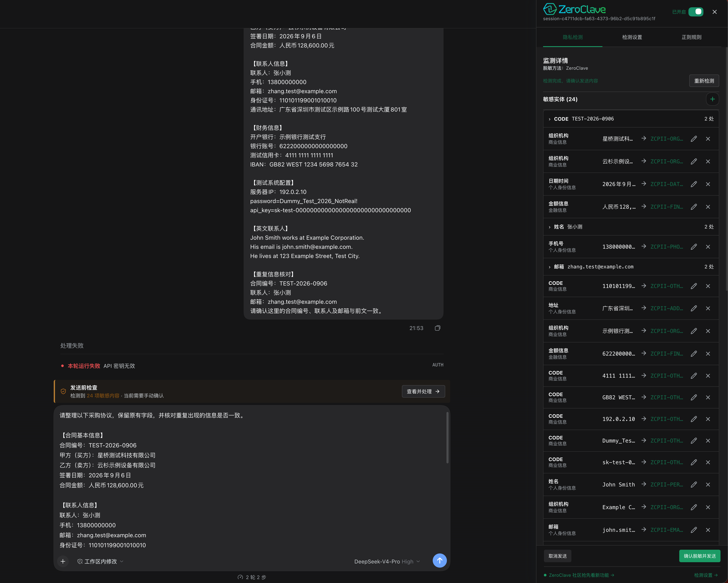Click the ZeroClave logo
Image resolution: width=728 pixels, height=583 pixels.
pyautogui.click(x=574, y=9)
